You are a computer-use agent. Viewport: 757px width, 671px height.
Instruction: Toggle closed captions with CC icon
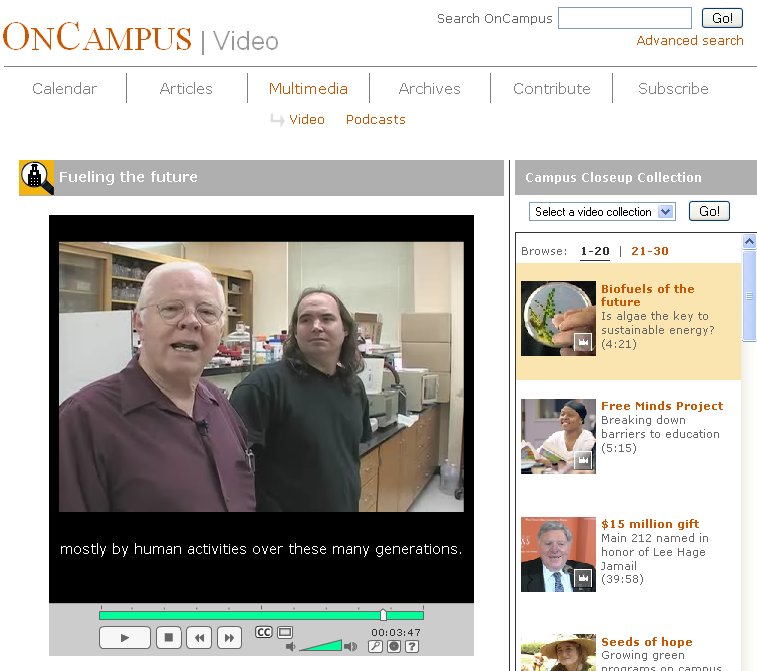[x=264, y=632]
